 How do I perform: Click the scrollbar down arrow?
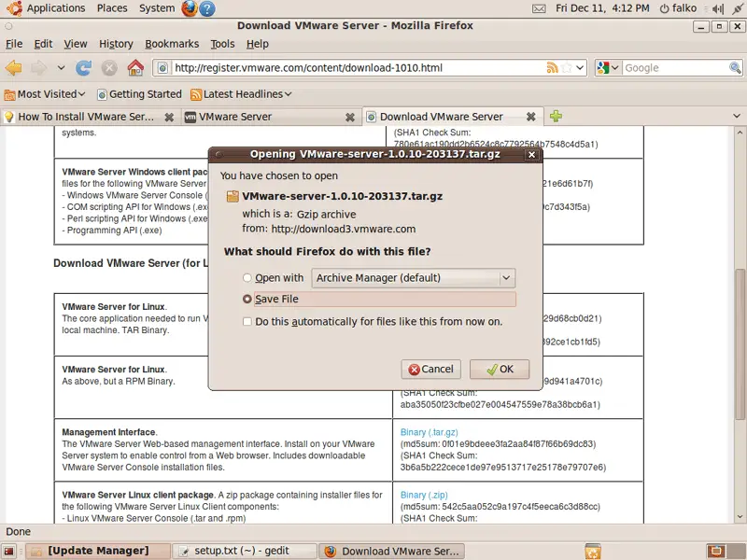point(740,517)
